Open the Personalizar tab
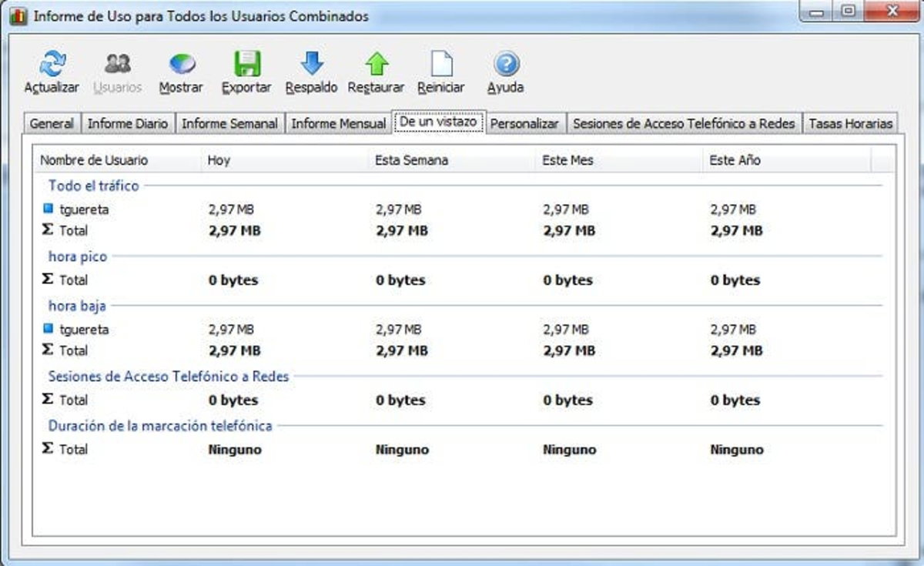Viewport: 924px width, 566px height. (x=524, y=123)
